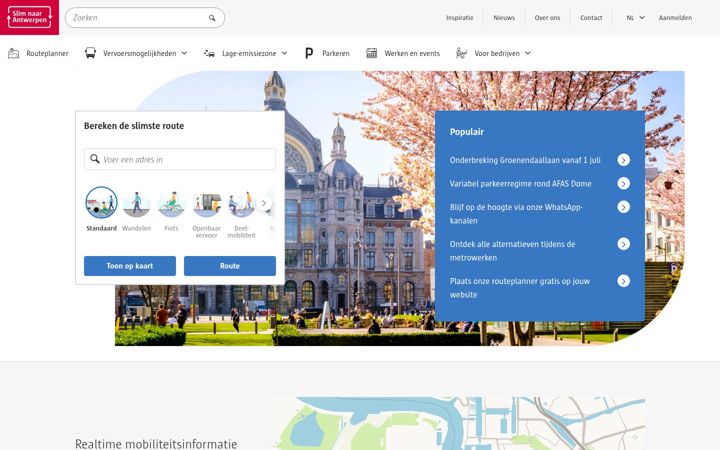The height and width of the screenshot is (450, 720).
Task: Open Ontdek alle alternatieven metrowerken link
Action: [x=512, y=251]
